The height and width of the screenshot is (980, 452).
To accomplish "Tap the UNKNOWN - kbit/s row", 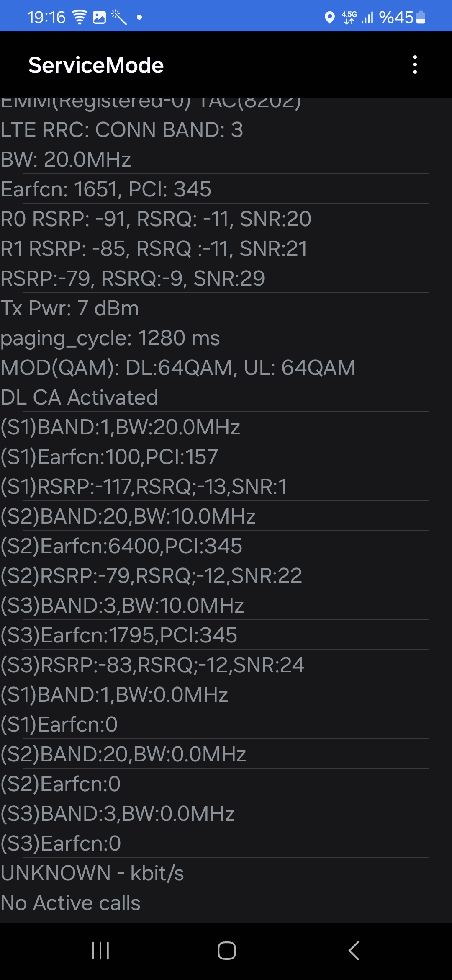I will [214, 873].
